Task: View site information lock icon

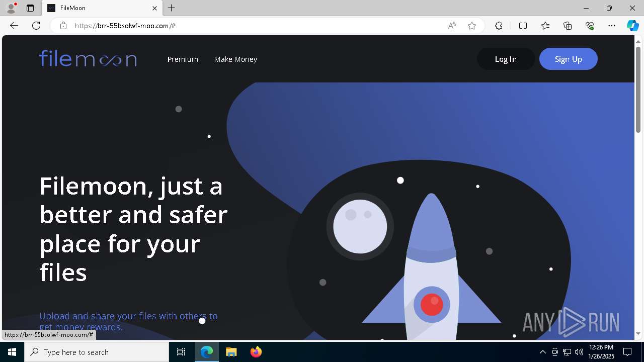Action: tap(63, 26)
